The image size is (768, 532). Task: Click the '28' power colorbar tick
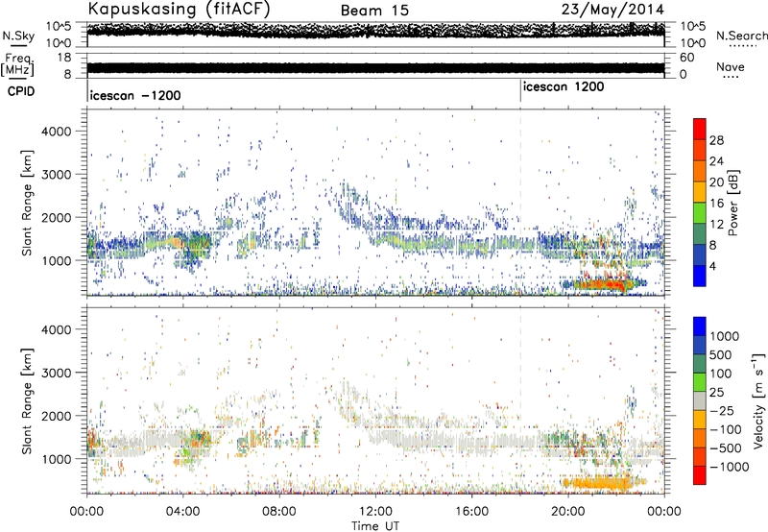click(x=716, y=140)
